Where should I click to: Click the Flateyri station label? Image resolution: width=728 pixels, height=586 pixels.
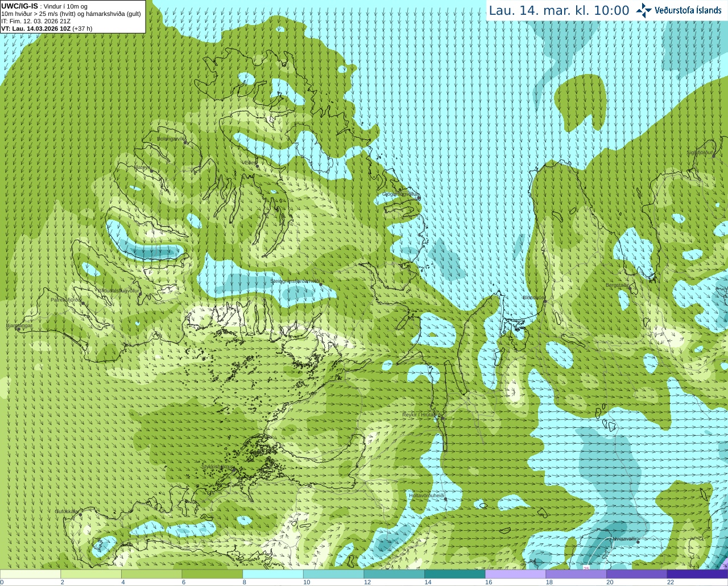(142, 167)
